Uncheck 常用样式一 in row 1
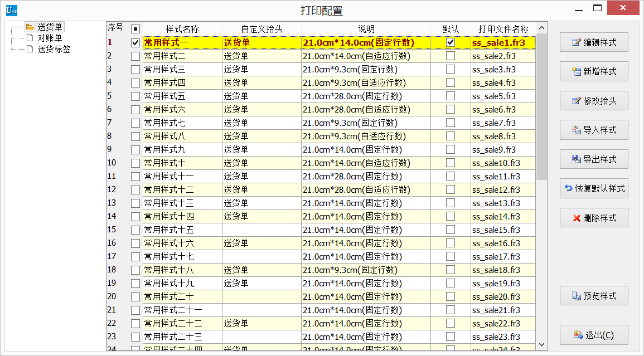 pos(134,42)
